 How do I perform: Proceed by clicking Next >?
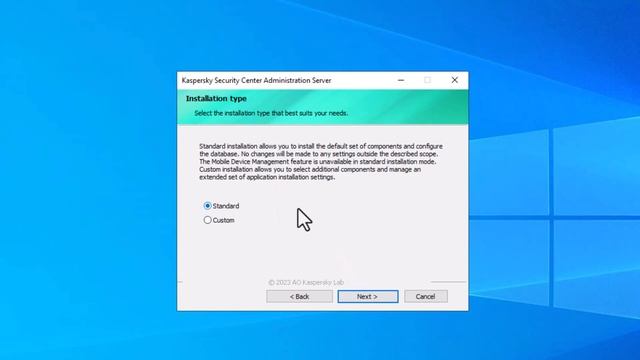(x=368, y=296)
